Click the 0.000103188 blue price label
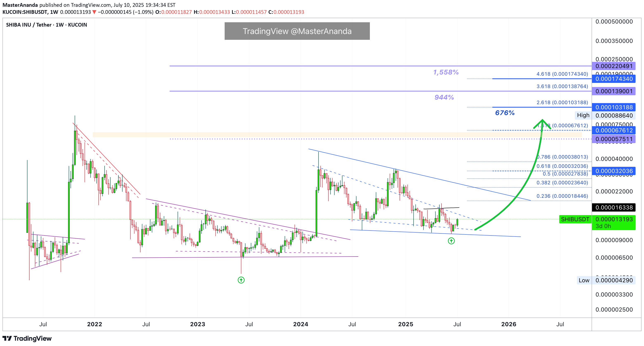Image resolution: width=644 pixels, height=346 pixels. (614, 107)
